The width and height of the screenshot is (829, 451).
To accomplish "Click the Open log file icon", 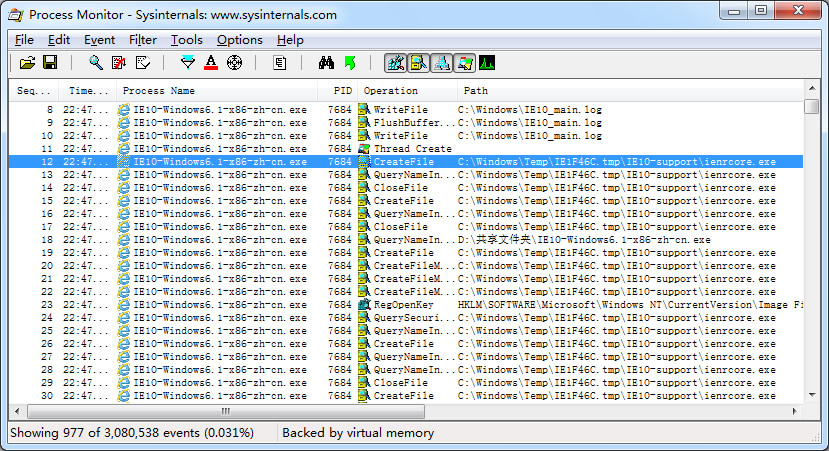I will (27, 63).
